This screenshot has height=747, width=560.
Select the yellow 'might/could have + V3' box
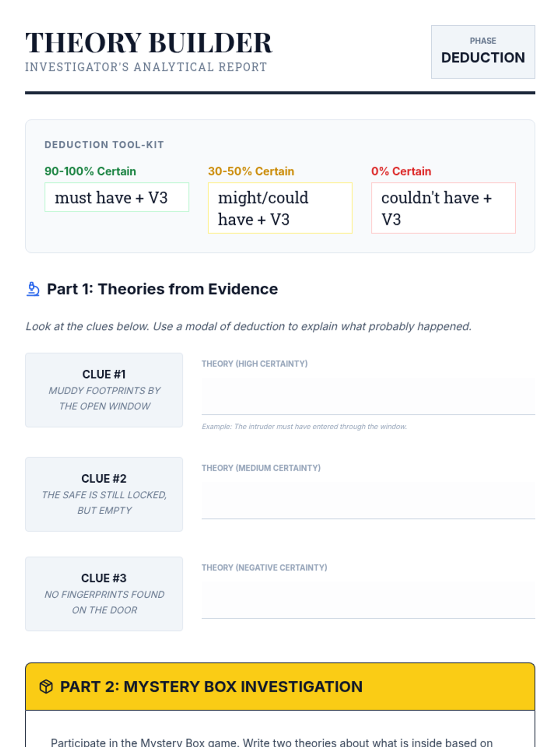coord(280,208)
